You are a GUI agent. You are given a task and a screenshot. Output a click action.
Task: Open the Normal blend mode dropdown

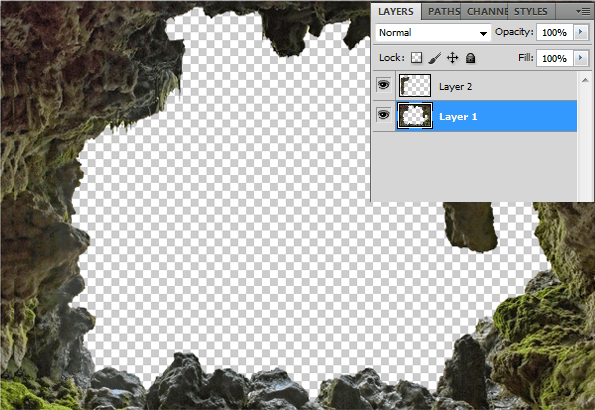pos(433,33)
